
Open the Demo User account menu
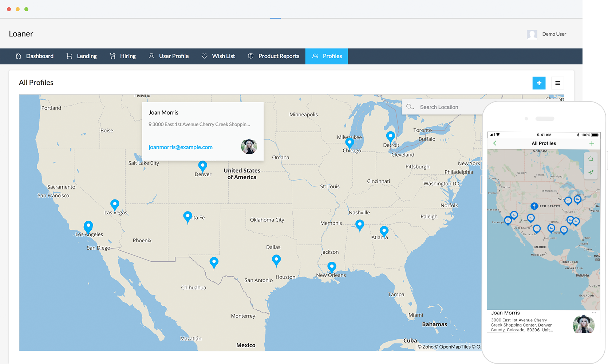tap(546, 34)
